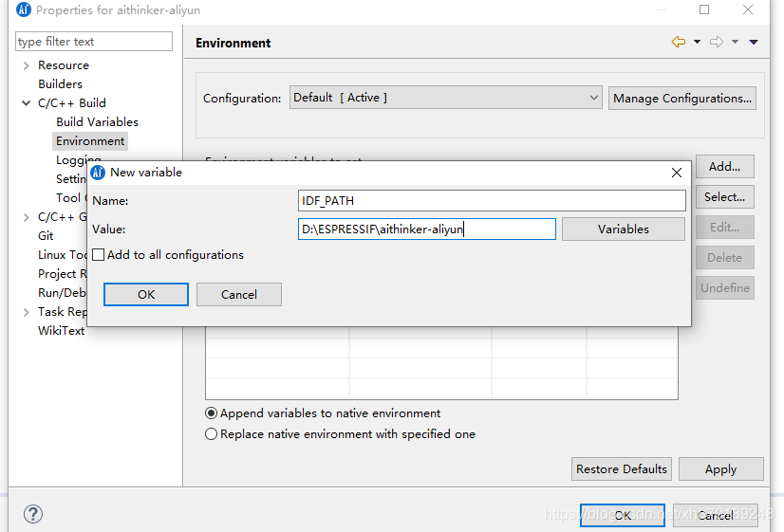Click OK in the New variable dialog

[x=146, y=294]
